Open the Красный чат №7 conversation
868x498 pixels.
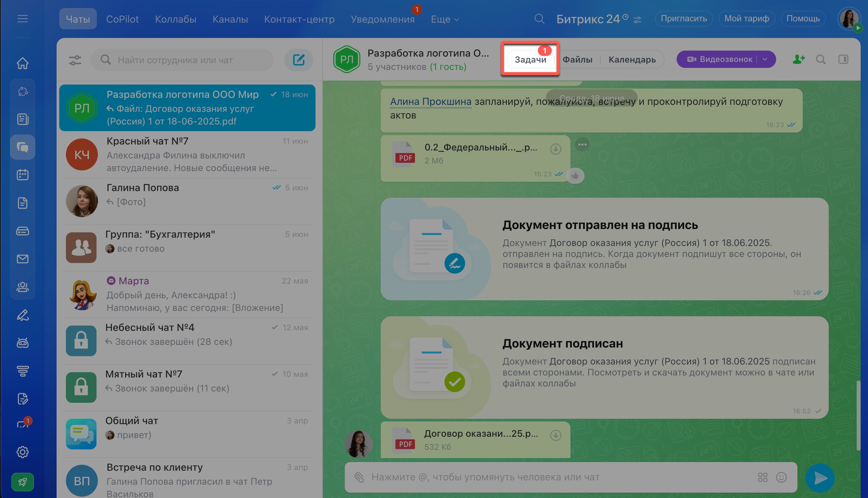187,154
